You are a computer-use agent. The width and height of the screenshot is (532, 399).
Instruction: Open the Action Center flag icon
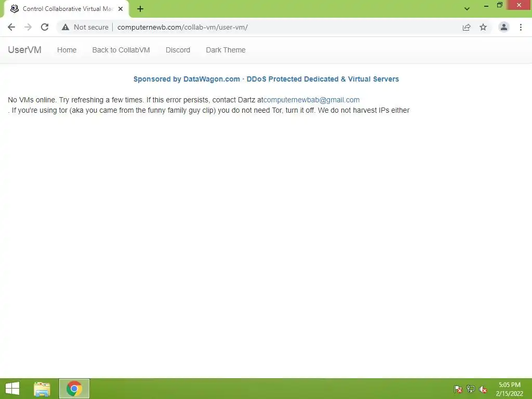pyautogui.click(x=458, y=389)
